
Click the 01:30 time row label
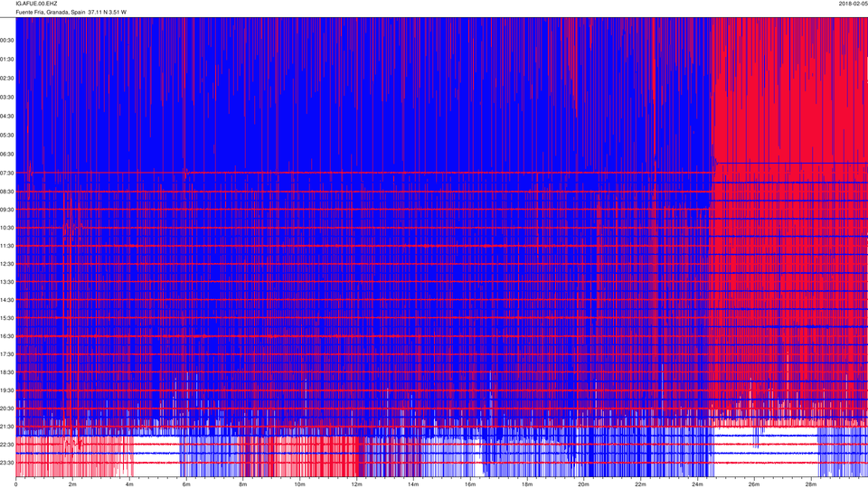(7, 60)
